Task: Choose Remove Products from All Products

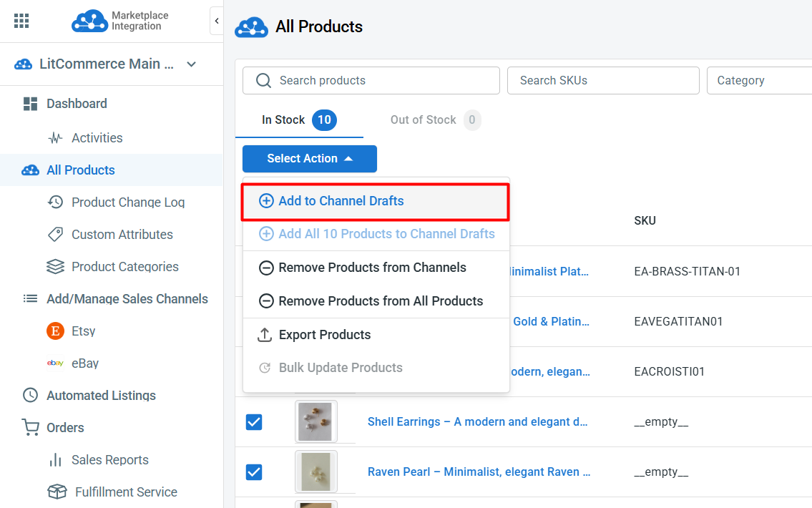Action: [376, 301]
